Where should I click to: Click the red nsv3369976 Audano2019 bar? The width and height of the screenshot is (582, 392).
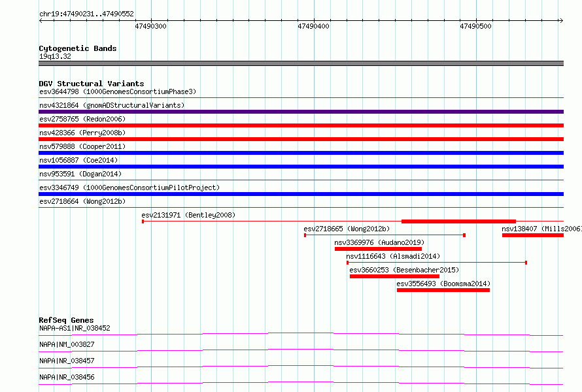[x=378, y=249]
